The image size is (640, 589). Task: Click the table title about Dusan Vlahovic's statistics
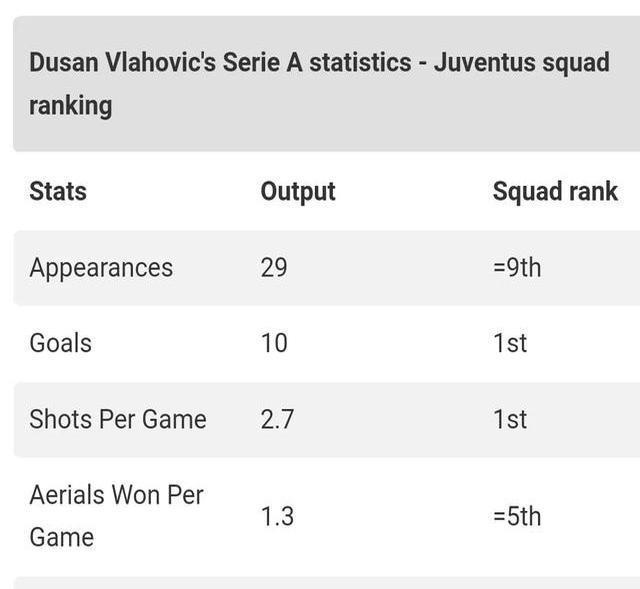click(x=319, y=84)
